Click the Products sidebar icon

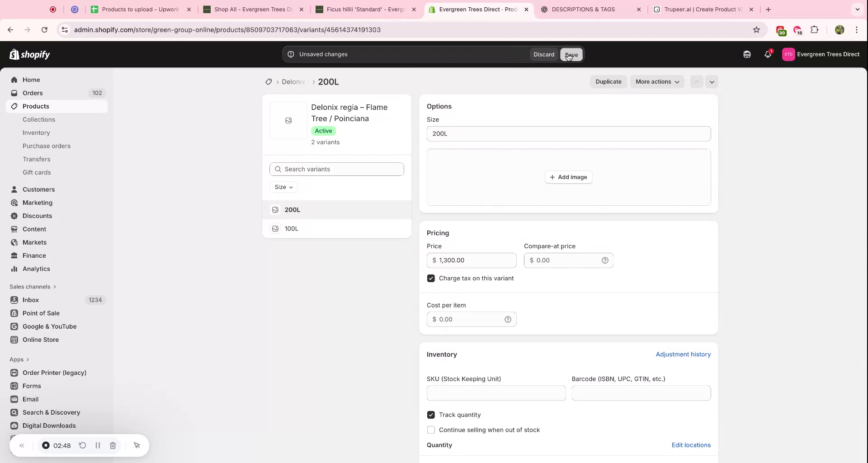click(x=14, y=106)
